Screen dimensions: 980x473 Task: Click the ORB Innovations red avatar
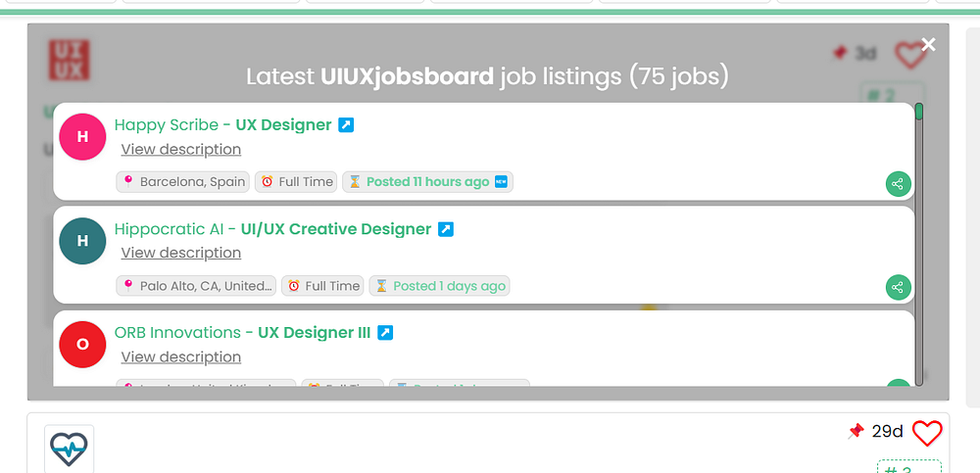(x=83, y=344)
